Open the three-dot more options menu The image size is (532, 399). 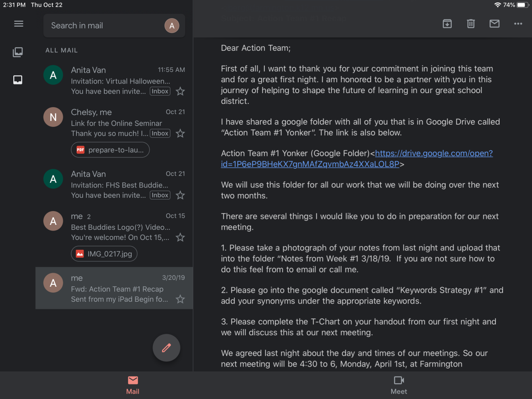click(518, 24)
